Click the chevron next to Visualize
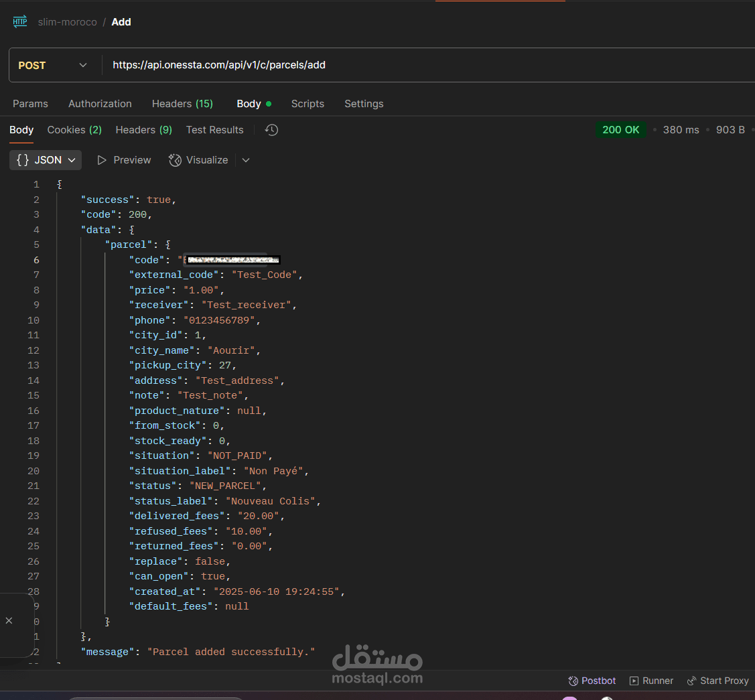 245,161
